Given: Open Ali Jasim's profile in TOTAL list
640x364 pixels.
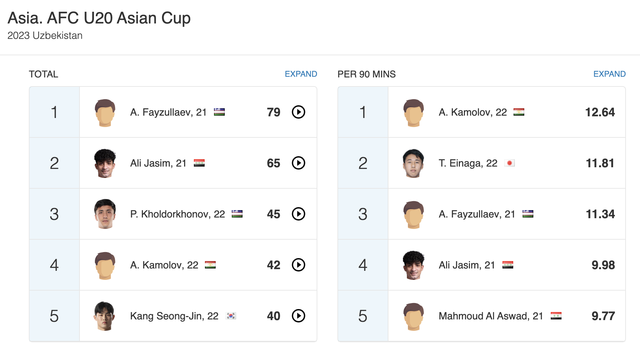Looking at the screenshot, I should (x=158, y=163).
